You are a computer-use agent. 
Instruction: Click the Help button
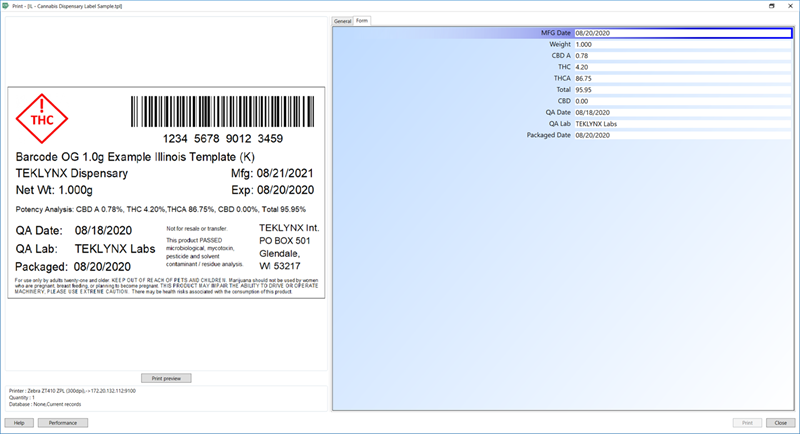click(x=19, y=423)
